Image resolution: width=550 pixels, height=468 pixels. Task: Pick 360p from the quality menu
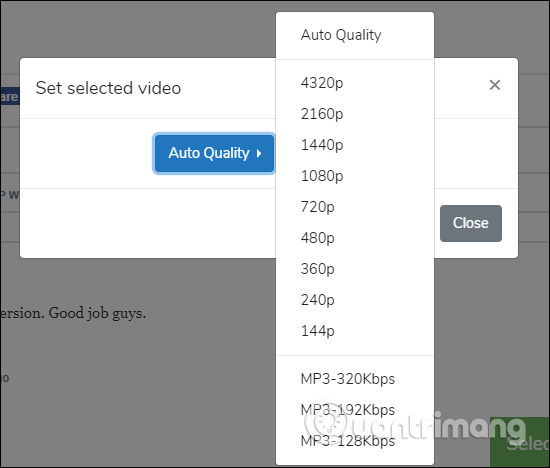(x=355, y=269)
